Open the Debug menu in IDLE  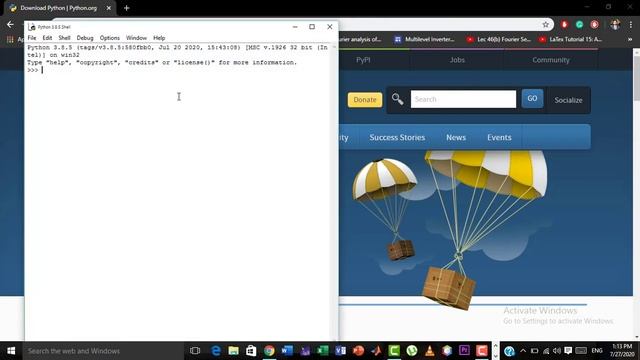point(85,38)
